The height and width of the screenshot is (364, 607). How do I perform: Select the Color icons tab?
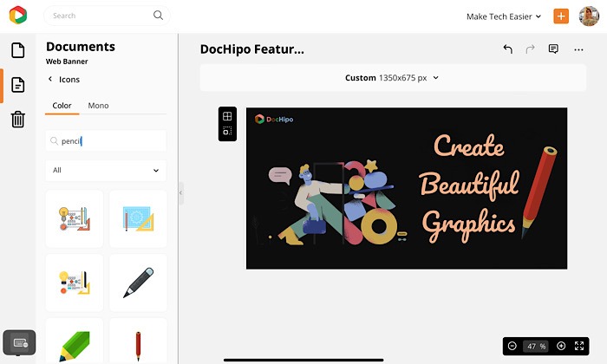pyautogui.click(x=62, y=106)
